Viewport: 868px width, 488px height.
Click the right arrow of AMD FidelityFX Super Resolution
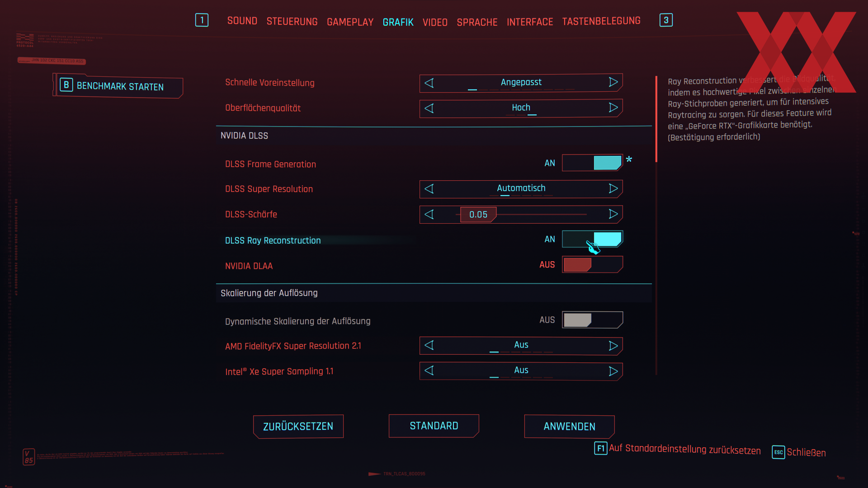[613, 346]
